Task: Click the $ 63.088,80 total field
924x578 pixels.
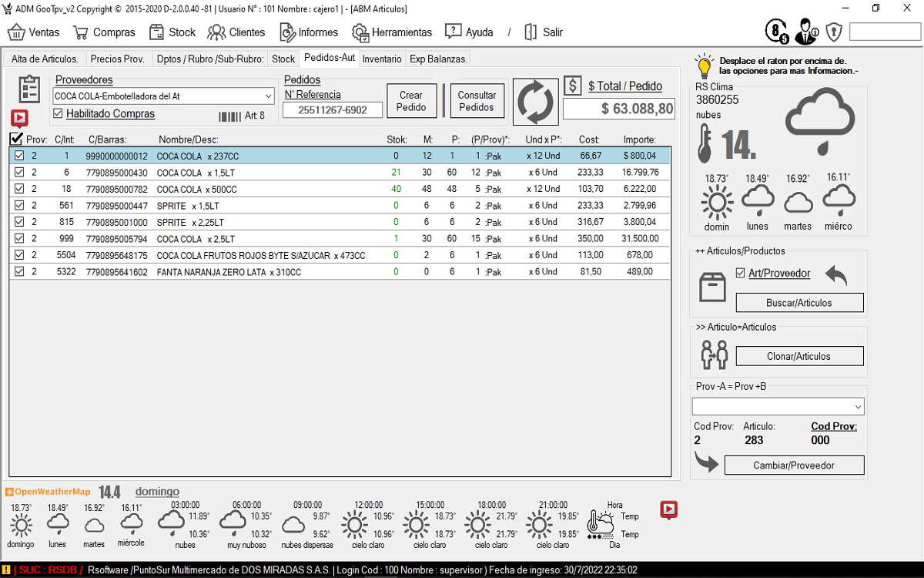Action: pyautogui.click(x=619, y=109)
